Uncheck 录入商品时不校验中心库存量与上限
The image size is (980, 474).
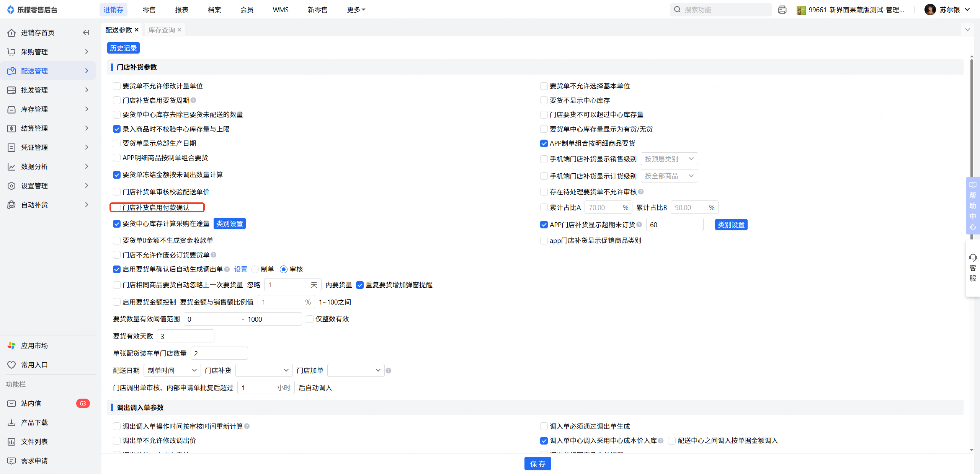[117, 129]
